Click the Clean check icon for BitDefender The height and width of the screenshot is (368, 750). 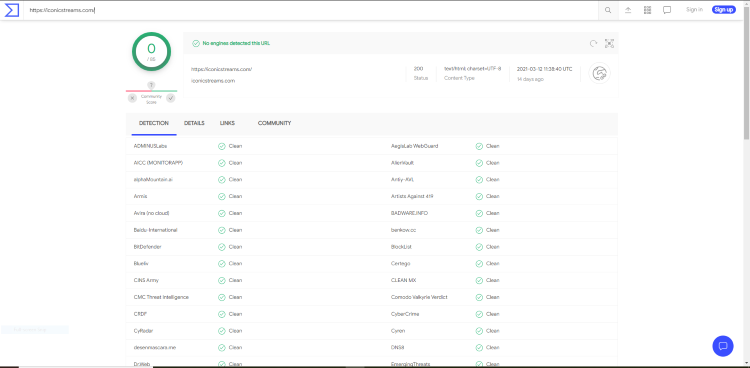coord(221,247)
